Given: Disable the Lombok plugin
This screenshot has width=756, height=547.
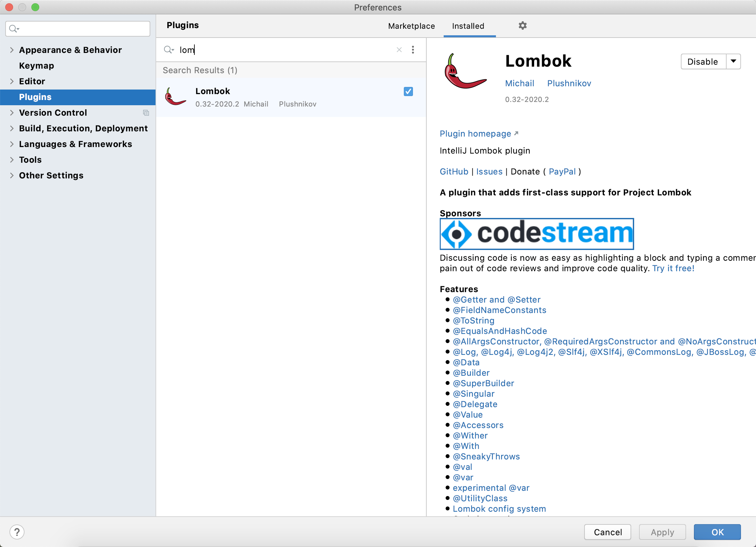Looking at the screenshot, I should pos(702,61).
